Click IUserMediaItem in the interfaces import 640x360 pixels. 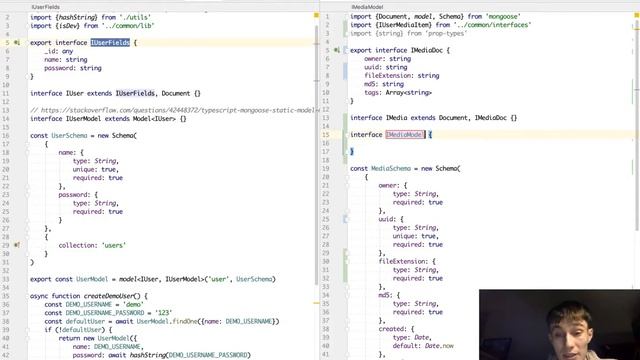click(403, 25)
